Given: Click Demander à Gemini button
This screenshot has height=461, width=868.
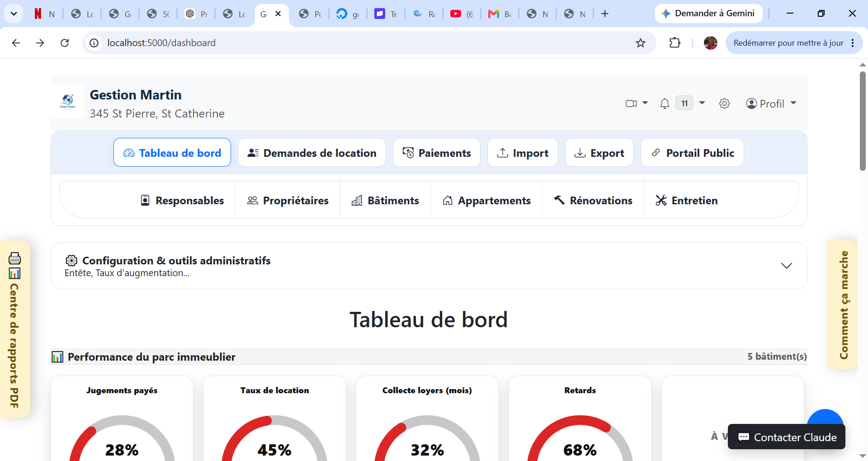Looking at the screenshot, I should tap(708, 14).
